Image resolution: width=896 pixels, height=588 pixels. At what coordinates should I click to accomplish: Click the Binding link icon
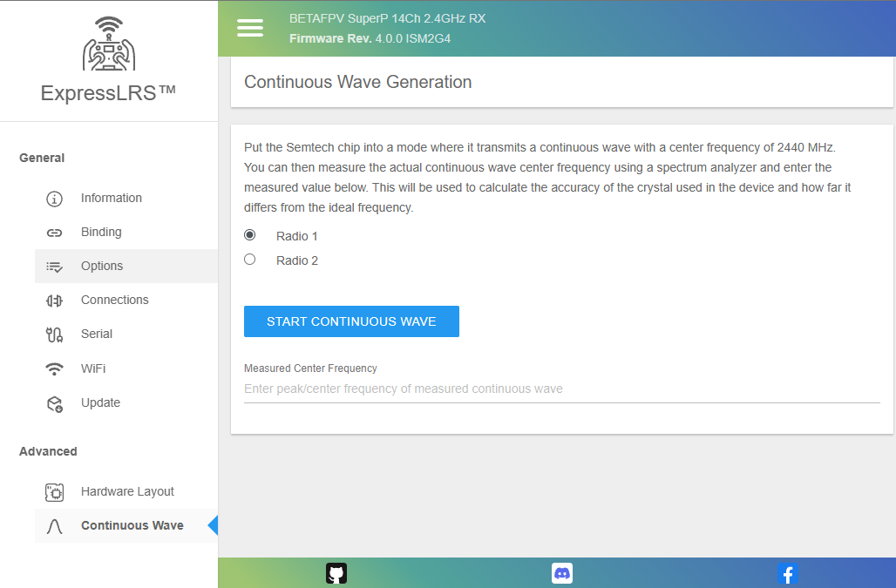point(54,233)
